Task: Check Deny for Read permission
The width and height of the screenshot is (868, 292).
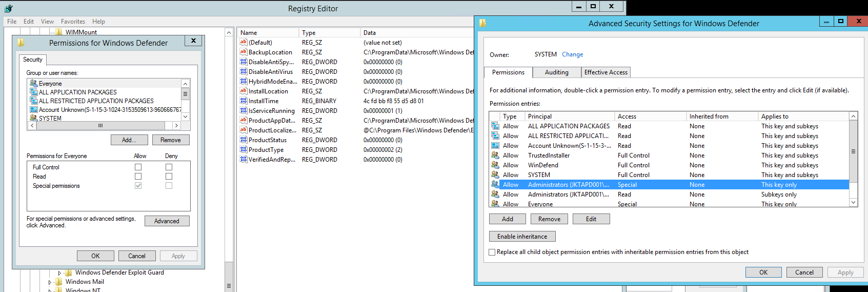Action: click(x=169, y=177)
